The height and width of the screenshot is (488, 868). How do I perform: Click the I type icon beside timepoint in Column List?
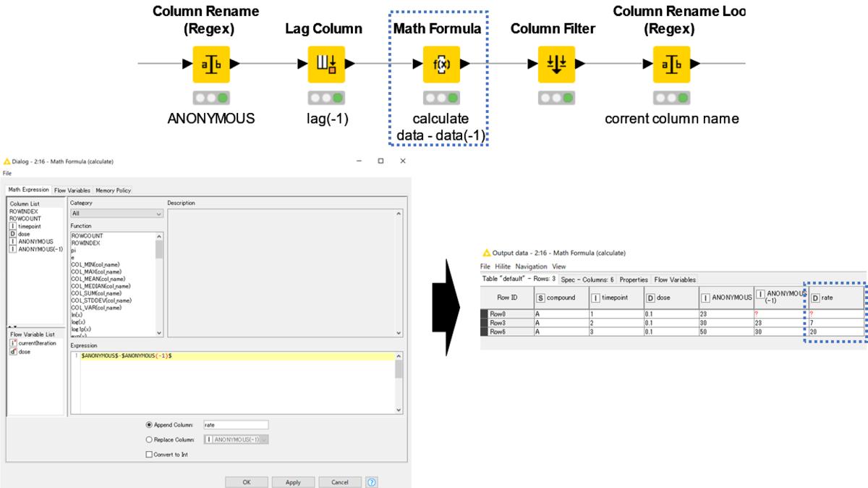pos(13,226)
